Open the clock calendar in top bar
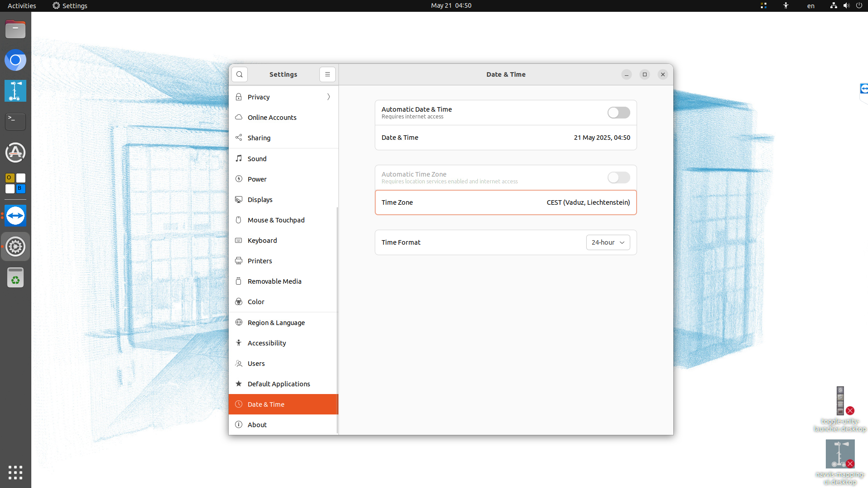 [x=451, y=5]
